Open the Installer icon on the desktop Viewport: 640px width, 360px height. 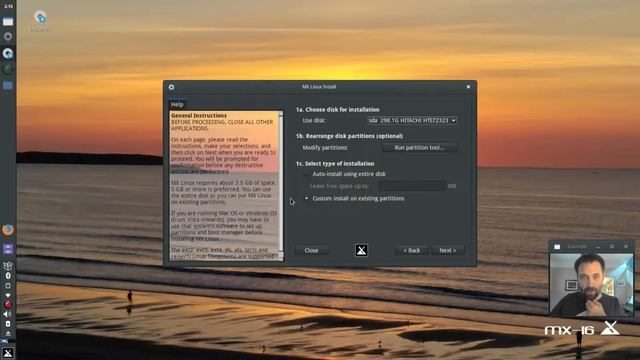40,20
